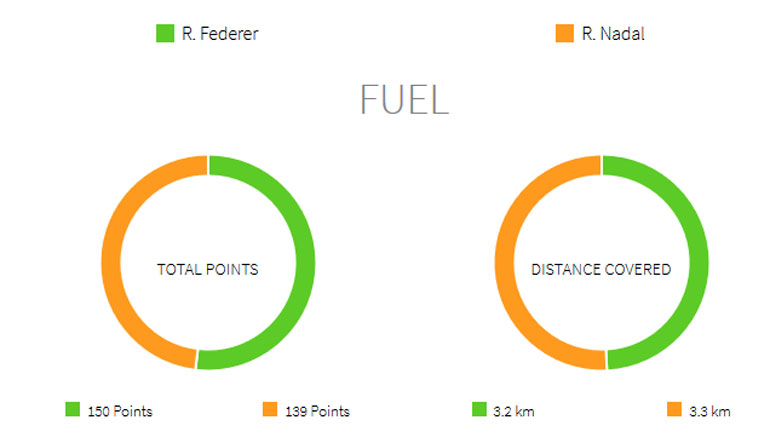The width and height of the screenshot is (770, 443).
Task: Select orange segment of Distance Covered donut
Action: tap(508, 262)
